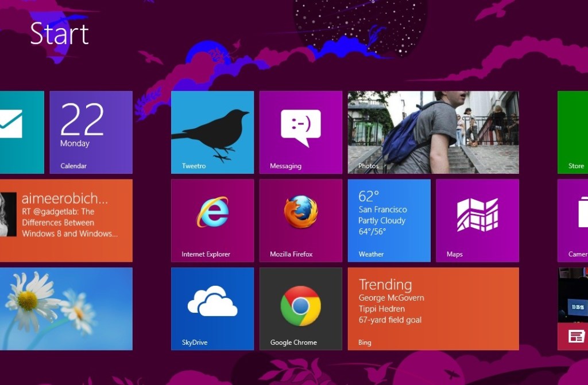Open the Weather tile for San Francisco
The width and height of the screenshot is (588, 385).
coord(389,220)
